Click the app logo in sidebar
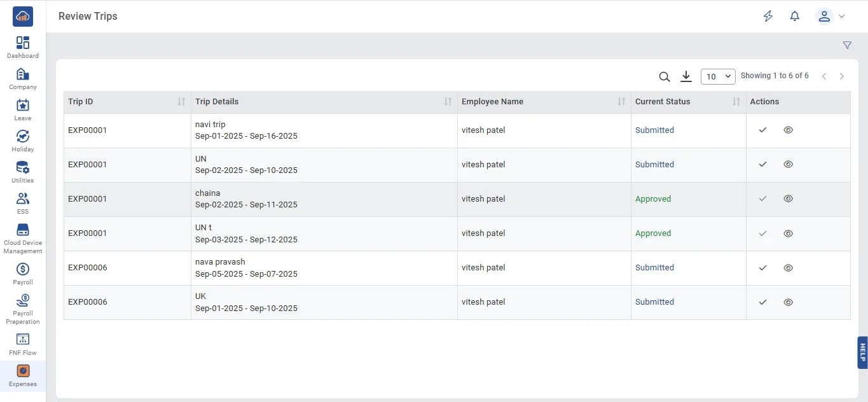Screen dimensions: 868x402 click(23, 17)
